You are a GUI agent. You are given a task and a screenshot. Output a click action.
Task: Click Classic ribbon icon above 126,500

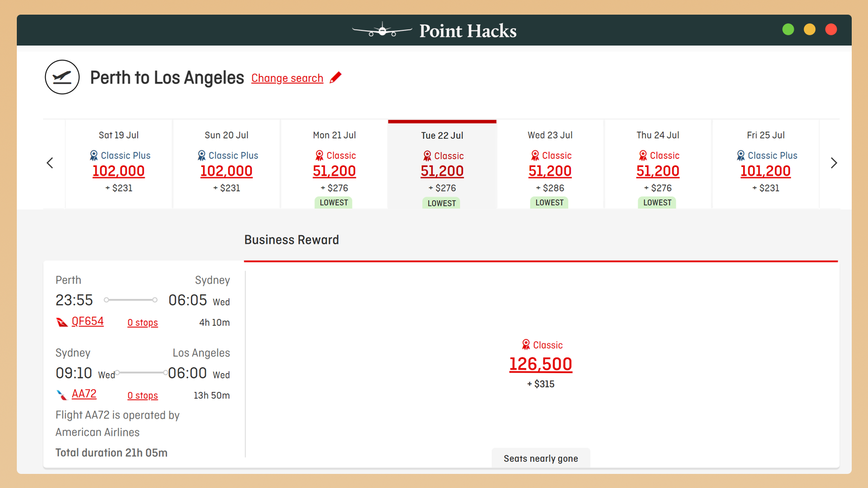point(526,345)
